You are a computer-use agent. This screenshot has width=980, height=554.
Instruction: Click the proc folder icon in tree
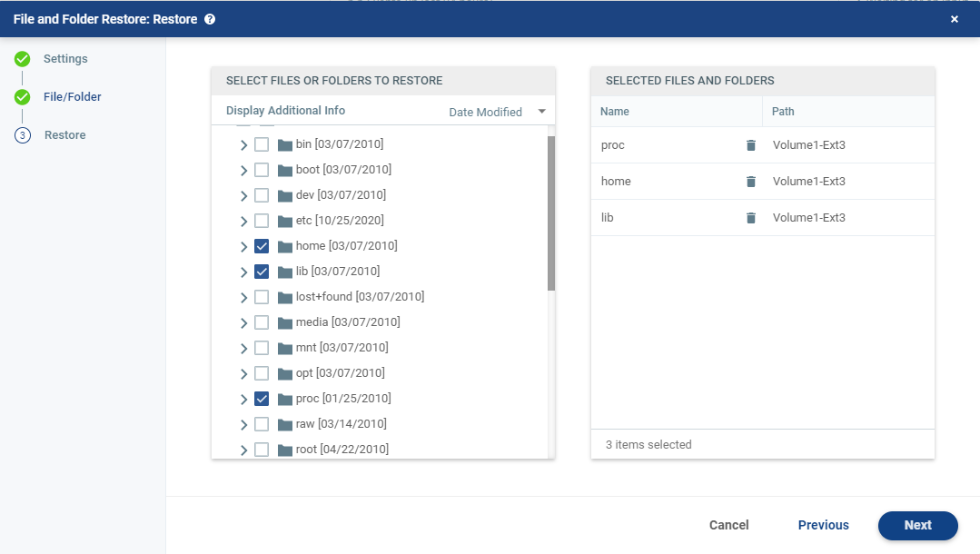click(x=285, y=399)
